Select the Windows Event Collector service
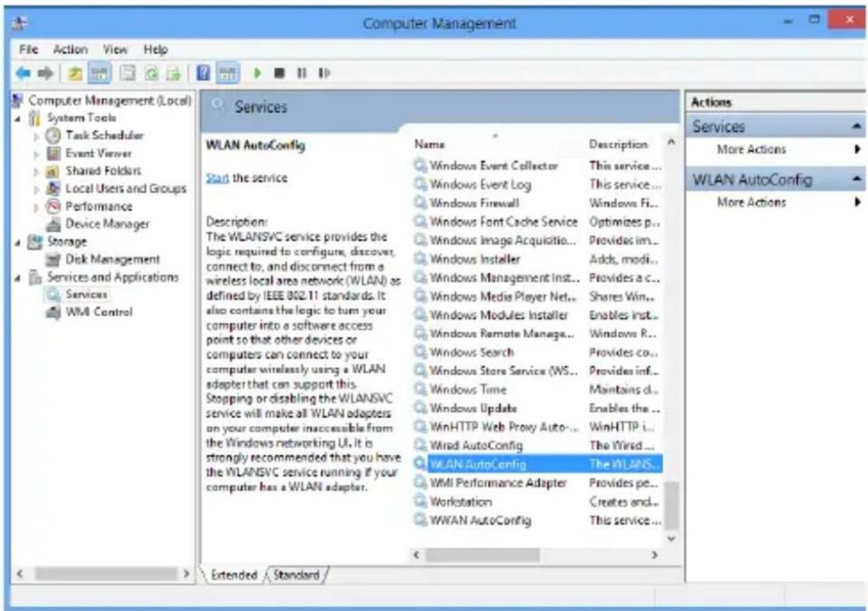Viewport: 868px width, 611px height. 494,166
